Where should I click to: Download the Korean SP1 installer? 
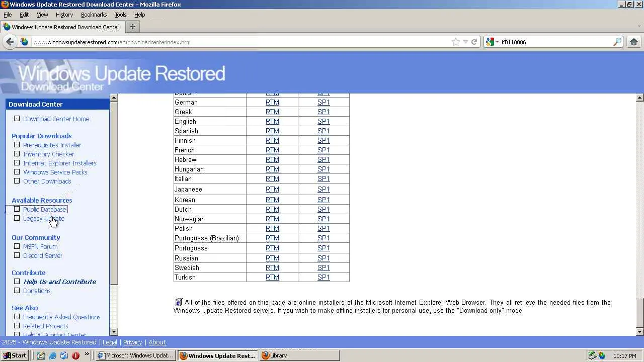[x=324, y=200]
